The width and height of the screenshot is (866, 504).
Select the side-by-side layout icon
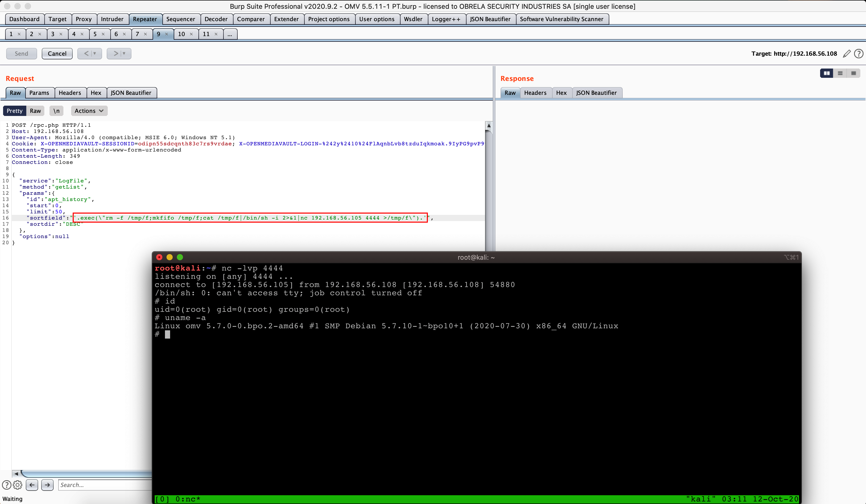click(827, 73)
